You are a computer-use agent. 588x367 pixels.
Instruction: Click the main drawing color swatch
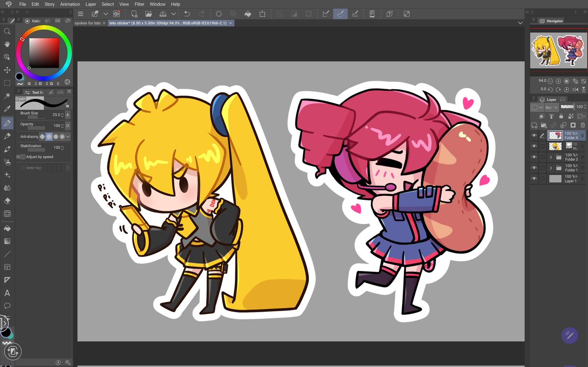point(19,77)
